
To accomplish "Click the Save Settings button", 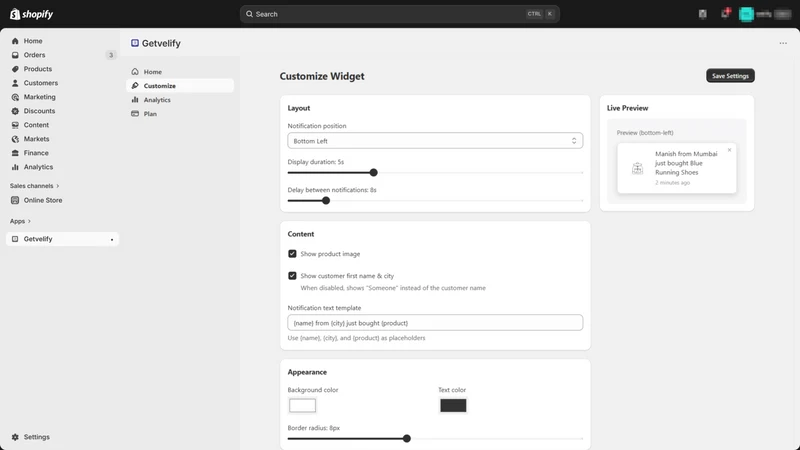I will click(730, 76).
